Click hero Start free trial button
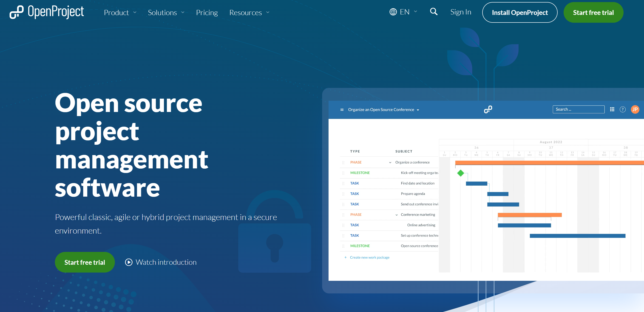644x312 pixels. point(85,262)
